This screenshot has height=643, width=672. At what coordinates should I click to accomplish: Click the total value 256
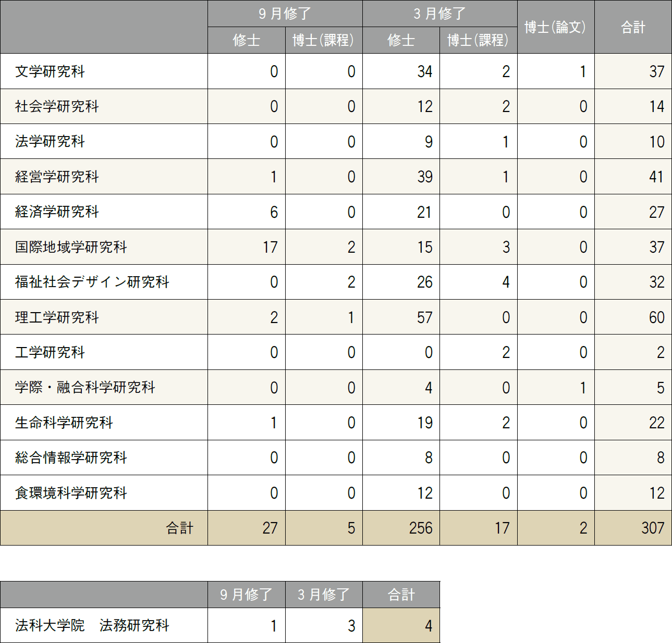(421, 528)
